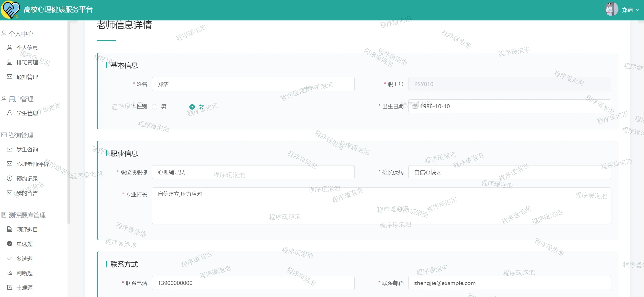Go to 学生管理 page

coord(27,113)
